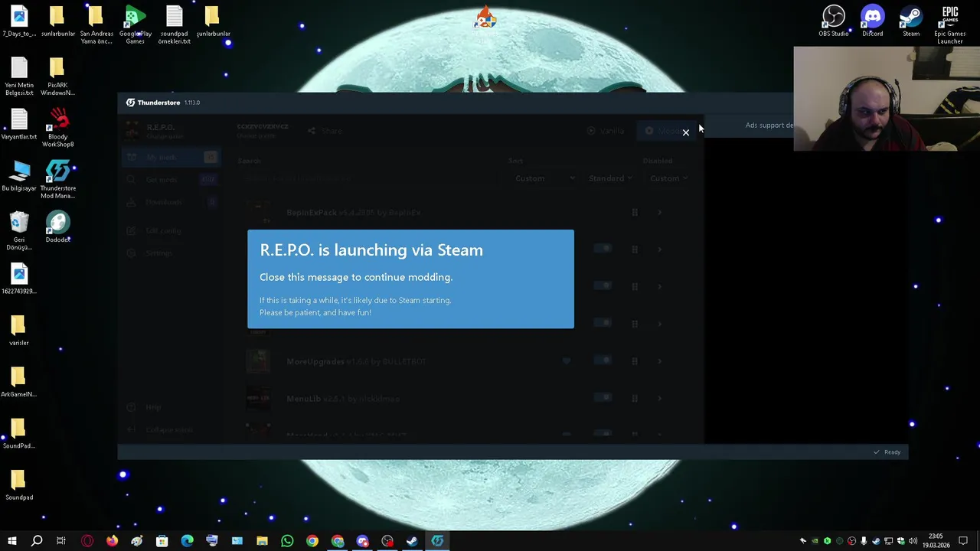Viewport: 980px width, 551px height.
Task: Open the Disabled Custom dropdown
Action: point(668,178)
